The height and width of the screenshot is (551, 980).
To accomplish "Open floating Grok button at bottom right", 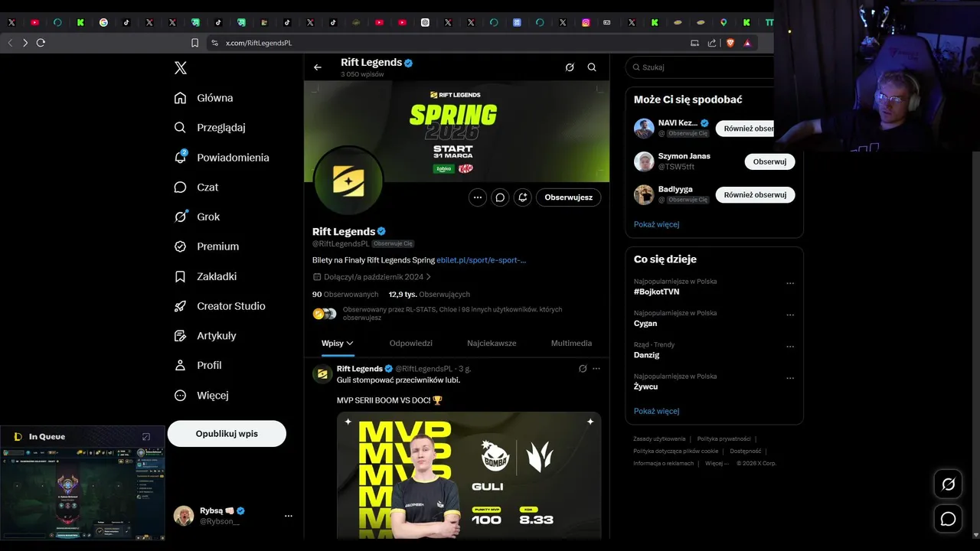I will pyautogui.click(x=948, y=484).
